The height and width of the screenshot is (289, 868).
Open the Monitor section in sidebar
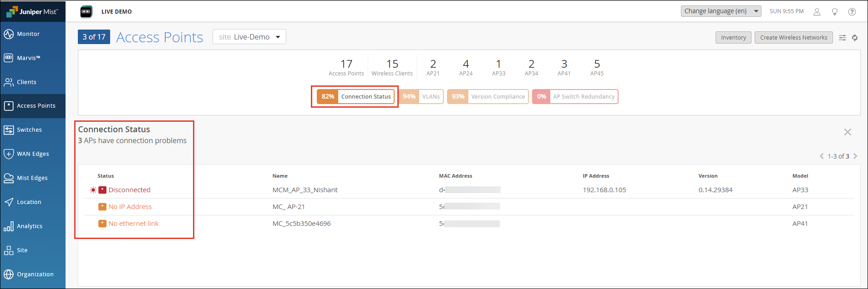tap(28, 34)
